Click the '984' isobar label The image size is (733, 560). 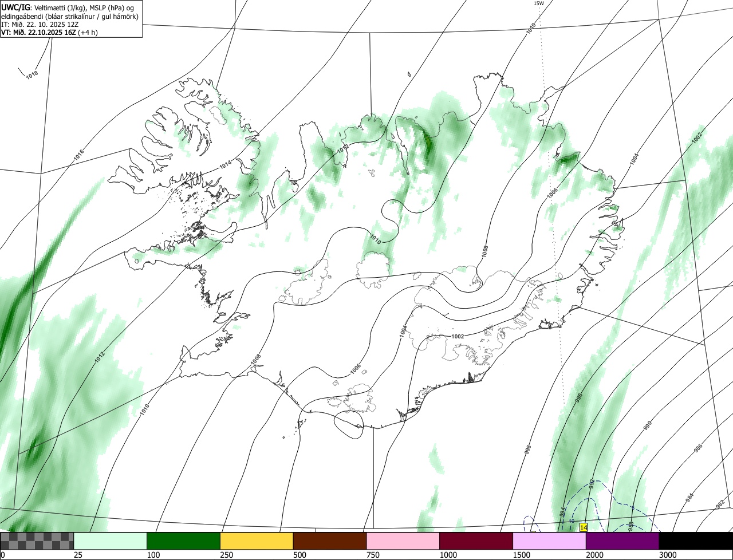(x=689, y=498)
